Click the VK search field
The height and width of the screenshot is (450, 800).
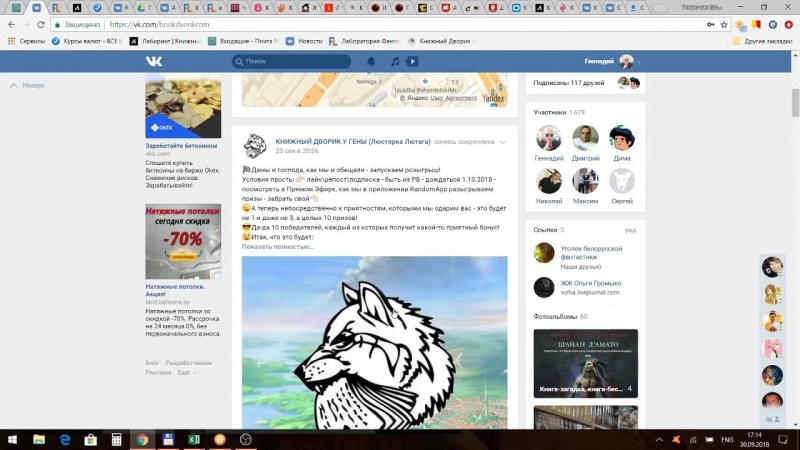pyautogui.click(x=291, y=61)
